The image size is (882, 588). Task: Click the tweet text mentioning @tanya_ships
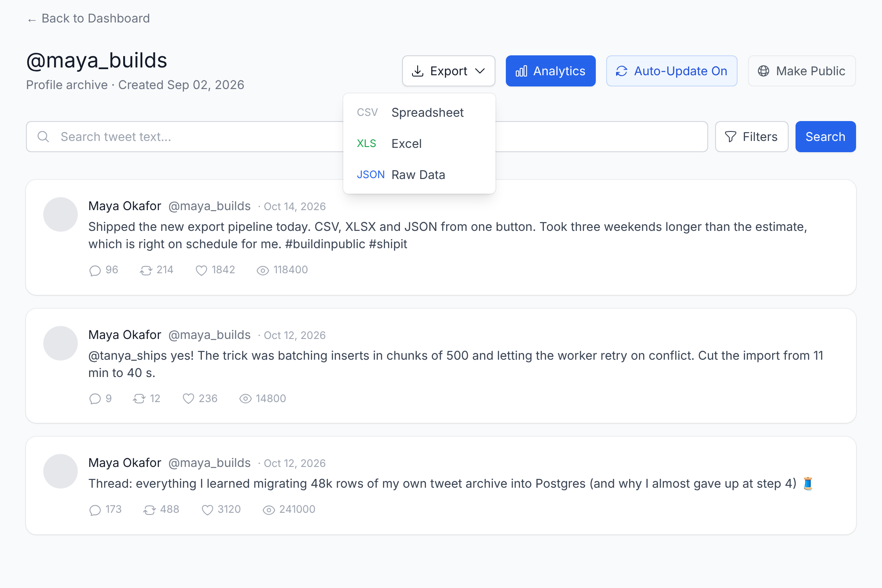point(456,364)
